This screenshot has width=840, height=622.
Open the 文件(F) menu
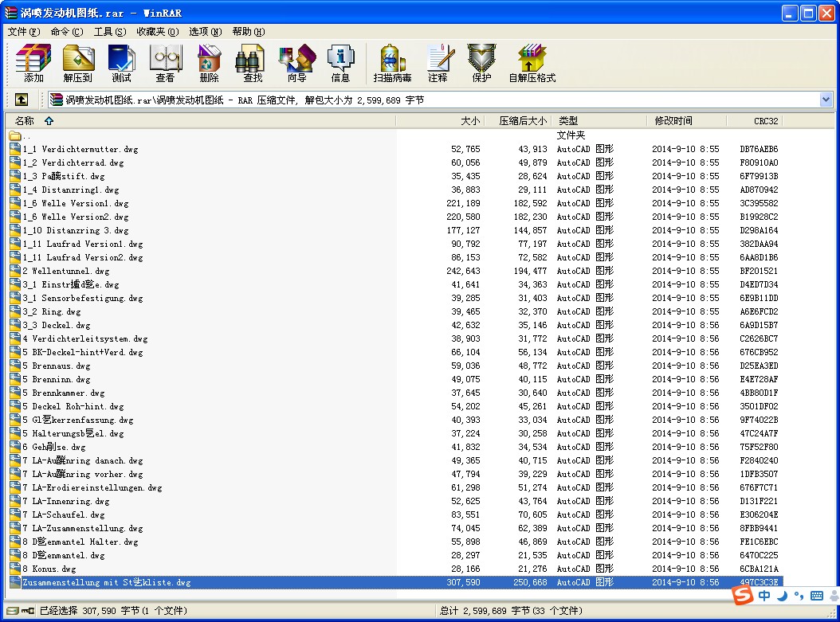click(x=24, y=32)
